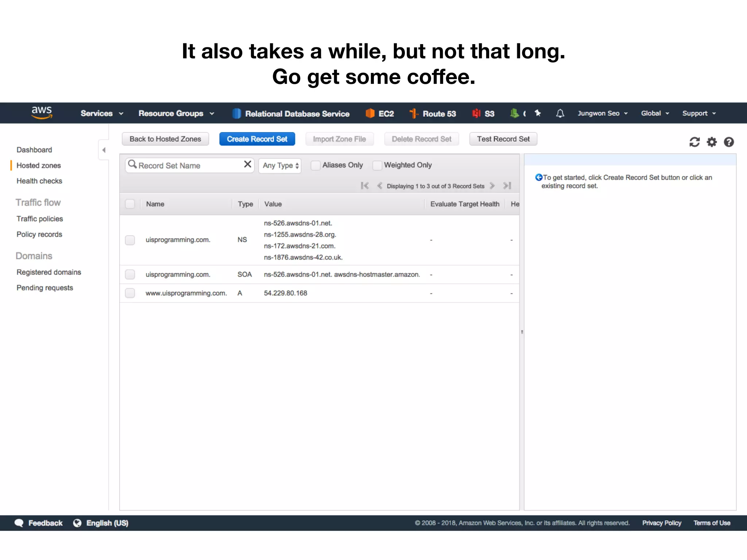Go to Registered domains
The height and width of the screenshot is (560, 747).
pos(49,272)
